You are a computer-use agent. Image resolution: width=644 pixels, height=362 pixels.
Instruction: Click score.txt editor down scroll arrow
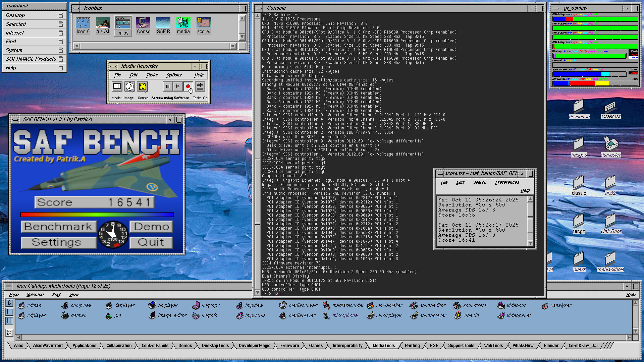pyautogui.click(x=530, y=243)
